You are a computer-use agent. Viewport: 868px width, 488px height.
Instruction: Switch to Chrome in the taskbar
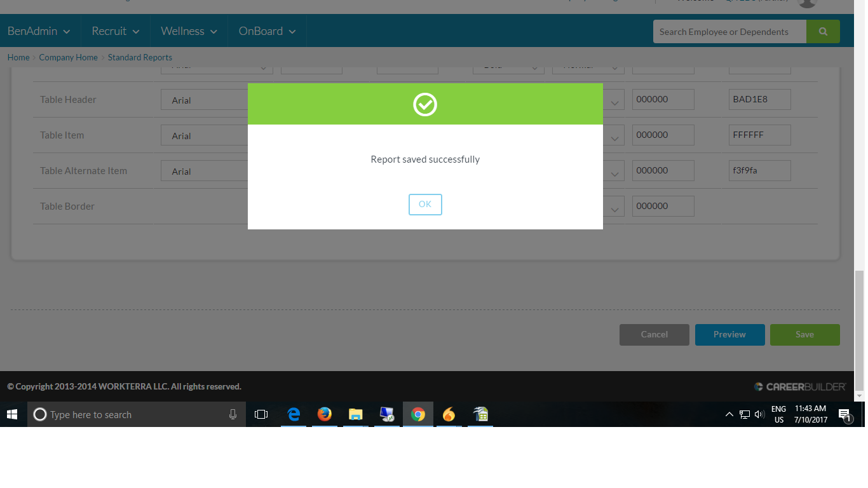tap(417, 414)
